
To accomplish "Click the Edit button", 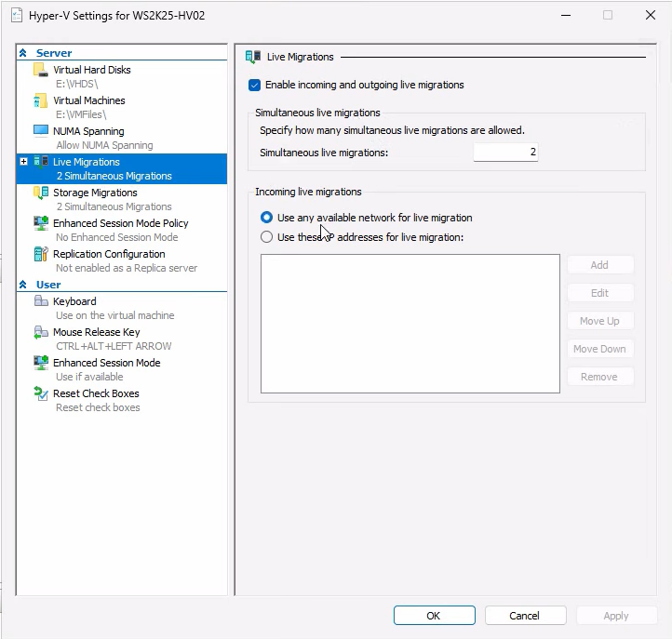I will [x=600, y=293].
